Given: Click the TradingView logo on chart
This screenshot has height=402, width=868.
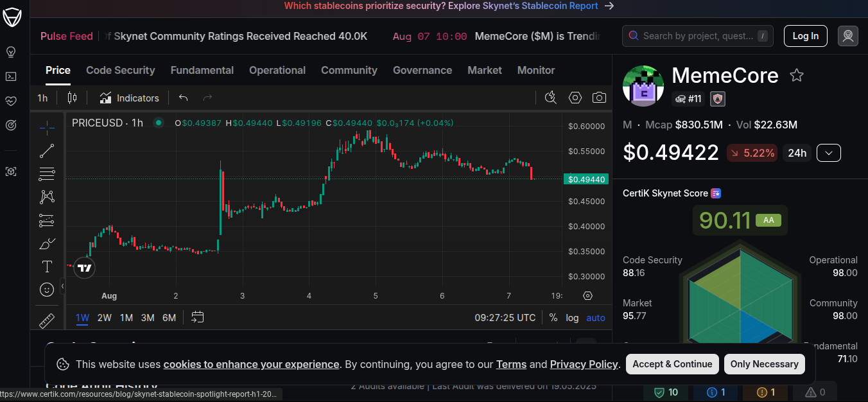Looking at the screenshot, I should coord(85,267).
